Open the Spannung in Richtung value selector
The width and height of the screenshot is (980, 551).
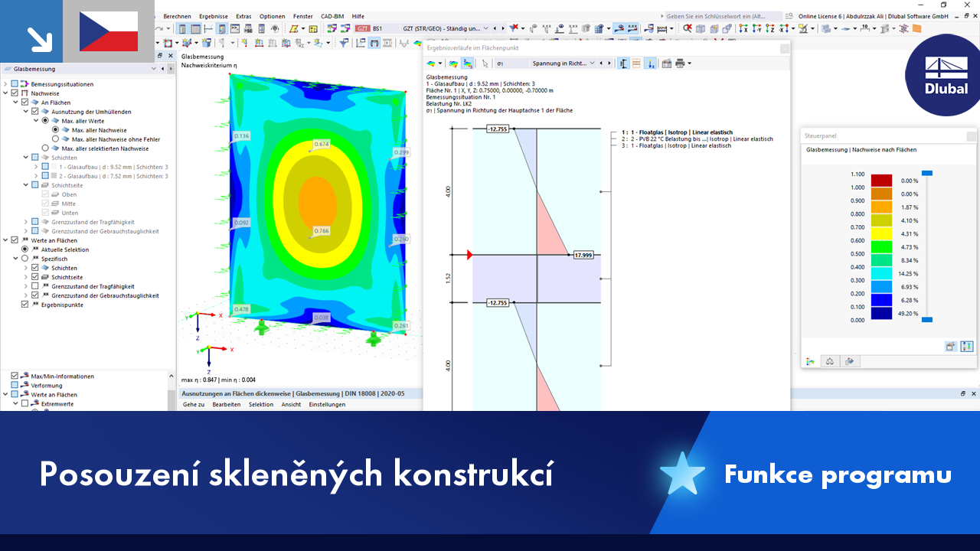pyautogui.click(x=592, y=63)
